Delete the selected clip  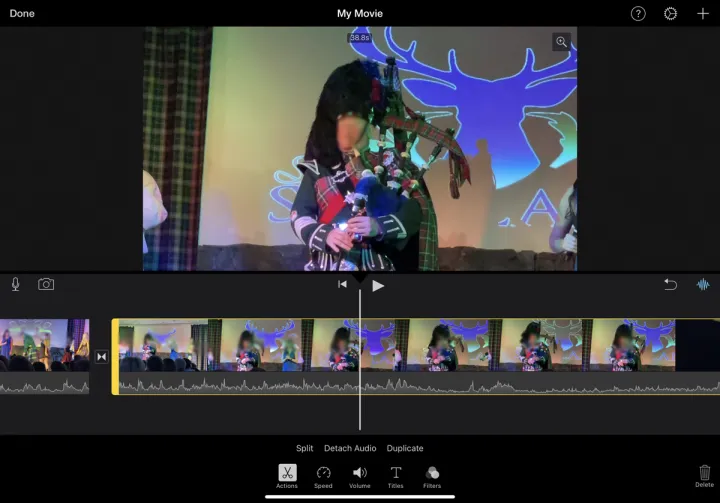(x=704, y=475)
